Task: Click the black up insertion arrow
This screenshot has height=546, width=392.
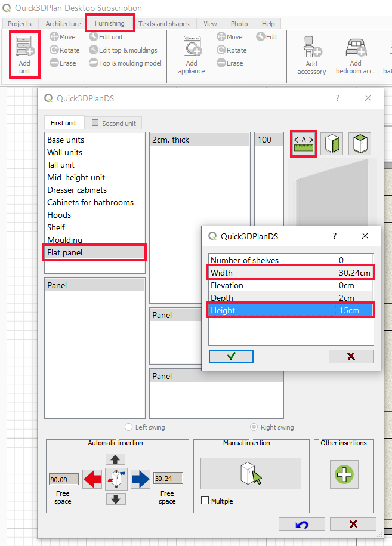Action: 116,459
